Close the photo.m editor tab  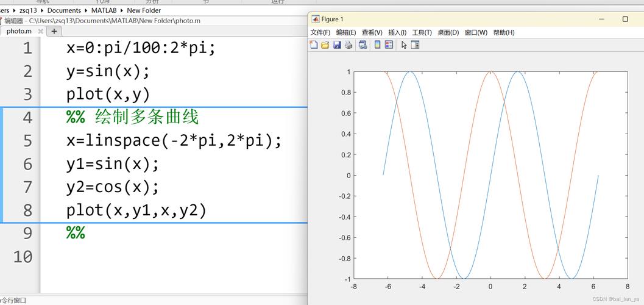coord(41,31)
